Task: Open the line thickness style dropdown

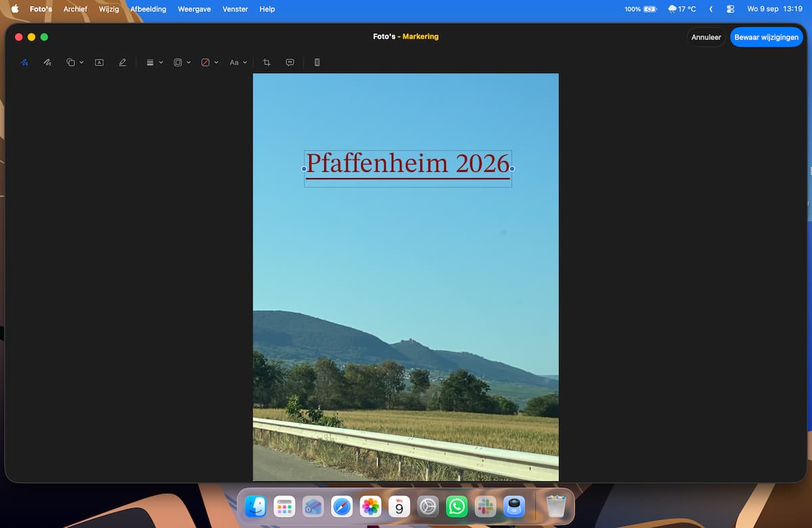Action: point(155,62)
